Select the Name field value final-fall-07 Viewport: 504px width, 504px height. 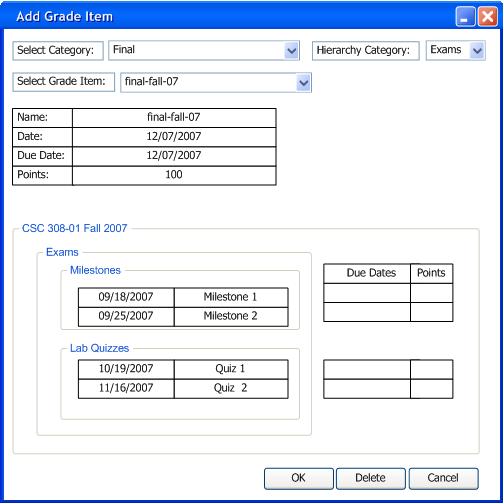(174, 118)
